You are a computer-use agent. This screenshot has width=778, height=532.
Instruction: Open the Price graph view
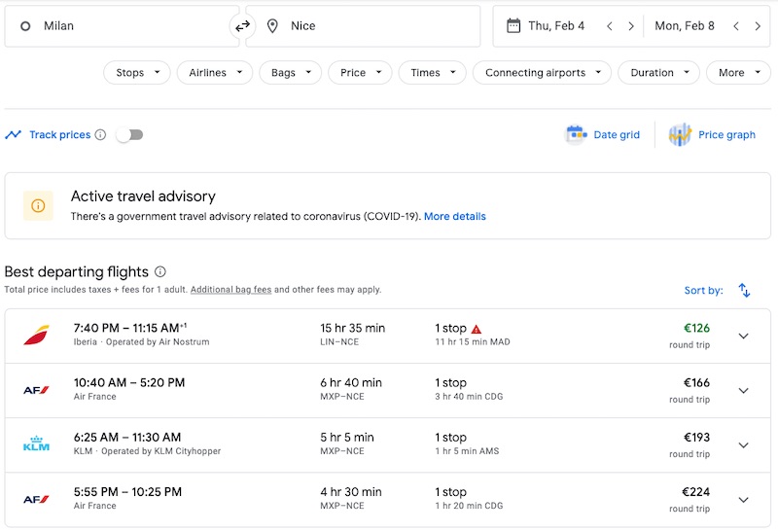712,135
